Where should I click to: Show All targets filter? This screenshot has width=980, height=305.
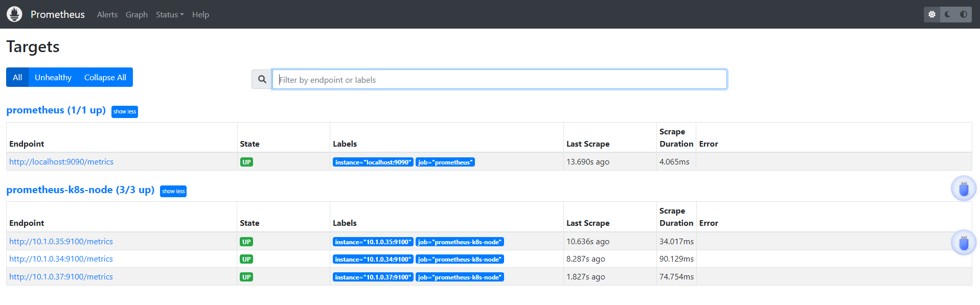click(17, 77)
